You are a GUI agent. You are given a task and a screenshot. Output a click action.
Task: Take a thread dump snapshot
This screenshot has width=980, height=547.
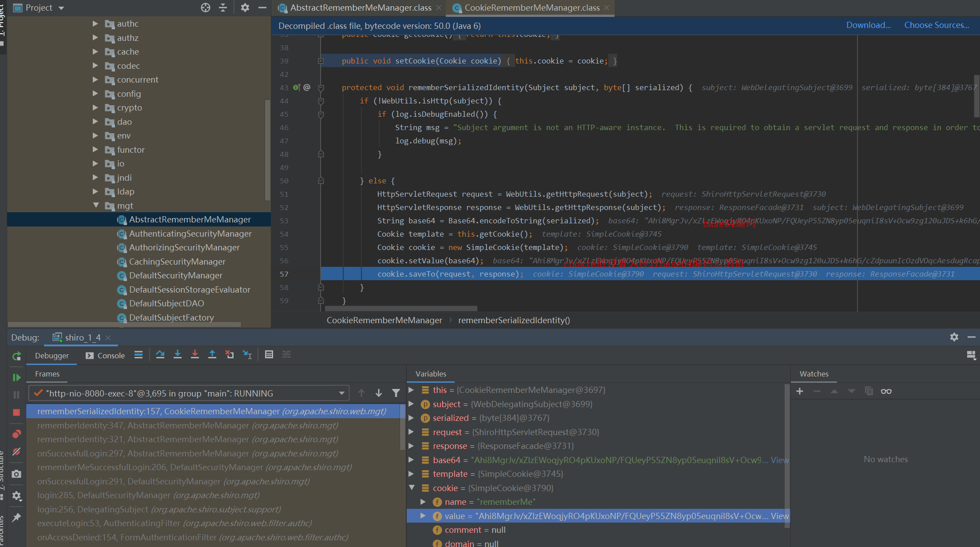click(x=16, y=474)
